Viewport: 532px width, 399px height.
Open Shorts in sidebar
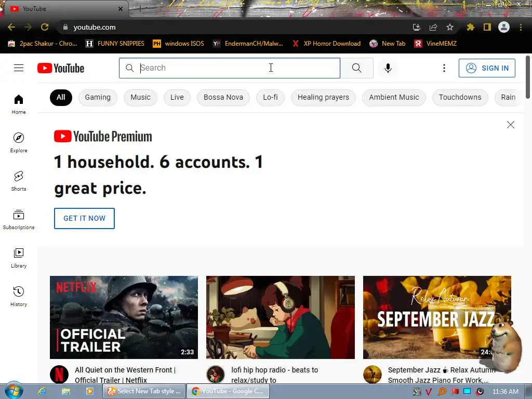(x=19, y=181)
